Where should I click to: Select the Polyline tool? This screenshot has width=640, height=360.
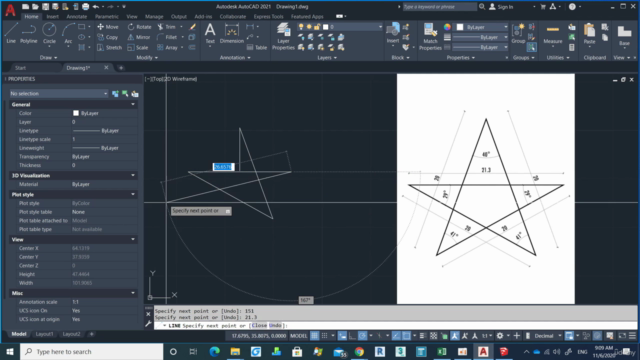click(x=29, y=33)
